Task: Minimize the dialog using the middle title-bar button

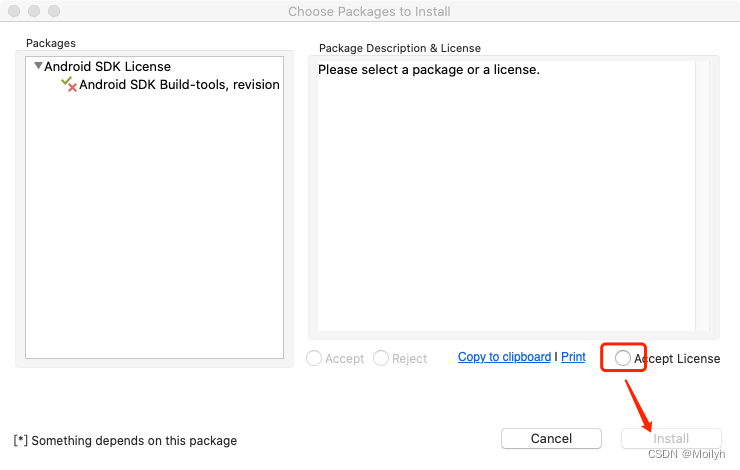Action: [x=34, y=11]
